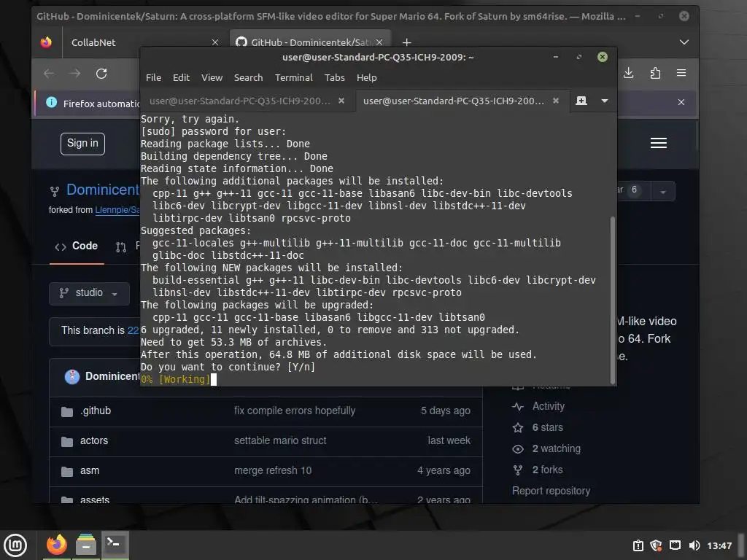View the 6 stars list
This screenshot has width=747, height=560.
click(547, 427)
